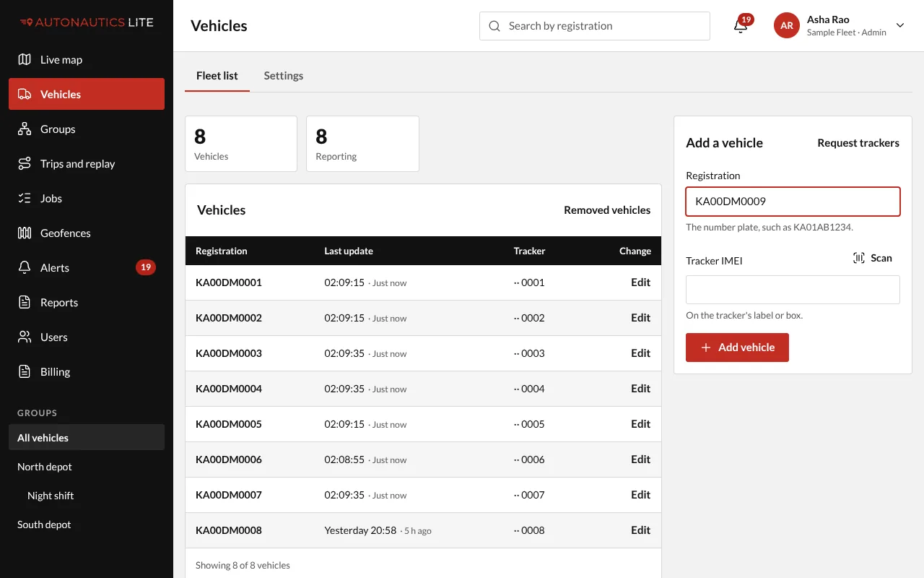Click Request trackers link
Viewport: 924px width, 578px height.
coord(858,143)
